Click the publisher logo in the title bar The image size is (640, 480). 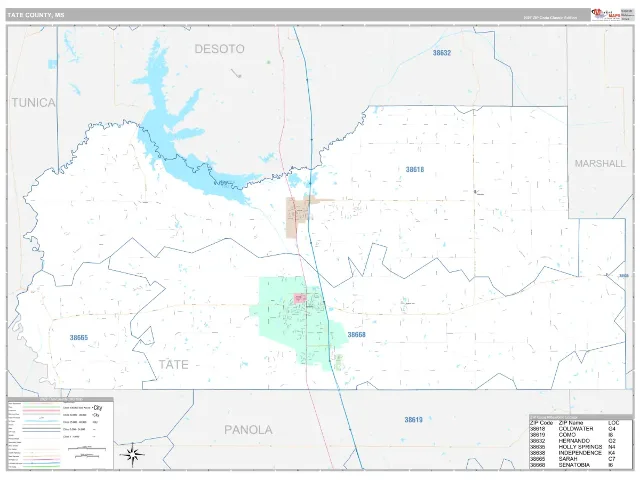pyautogui.click(x=606, y=15)
